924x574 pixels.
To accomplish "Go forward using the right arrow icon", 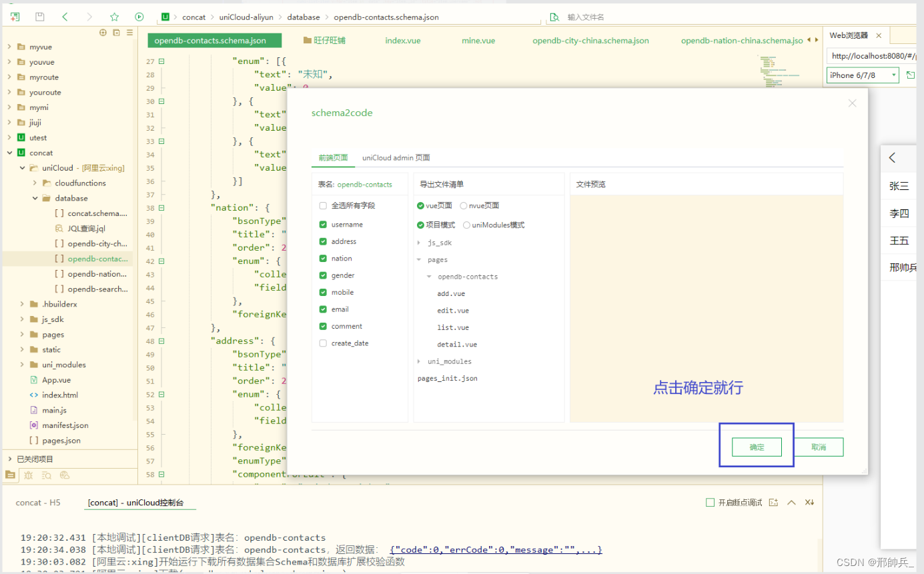I will (x=89, y=17).
